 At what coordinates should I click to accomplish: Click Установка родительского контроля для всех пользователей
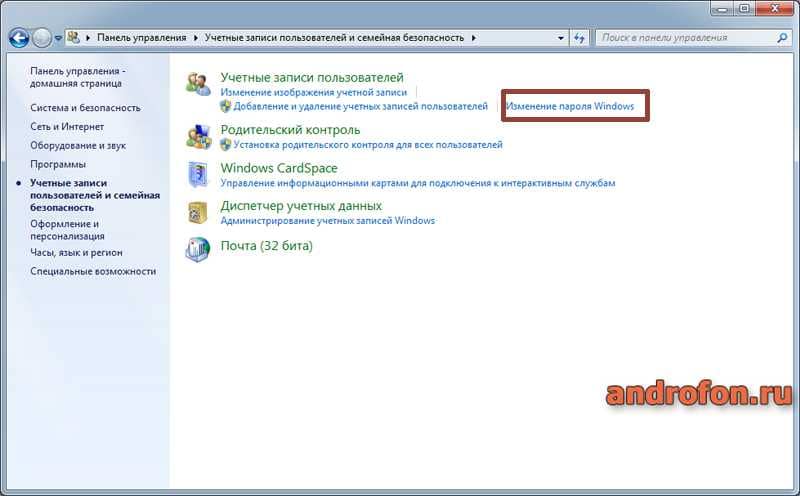[x=368, y=144]
